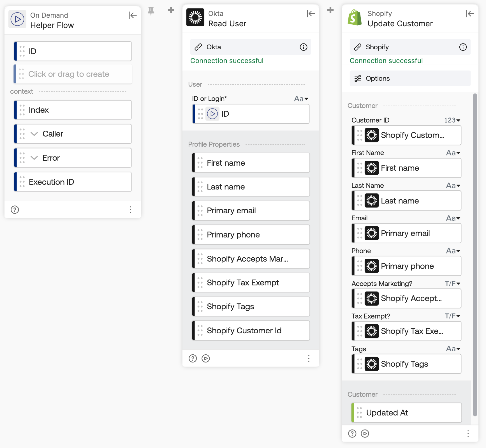Show Shopify connection info

click(463, 47)
